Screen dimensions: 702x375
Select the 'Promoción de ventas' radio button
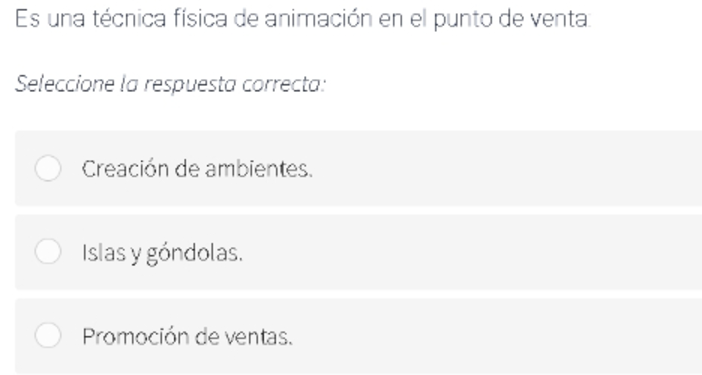click(48, 335)
